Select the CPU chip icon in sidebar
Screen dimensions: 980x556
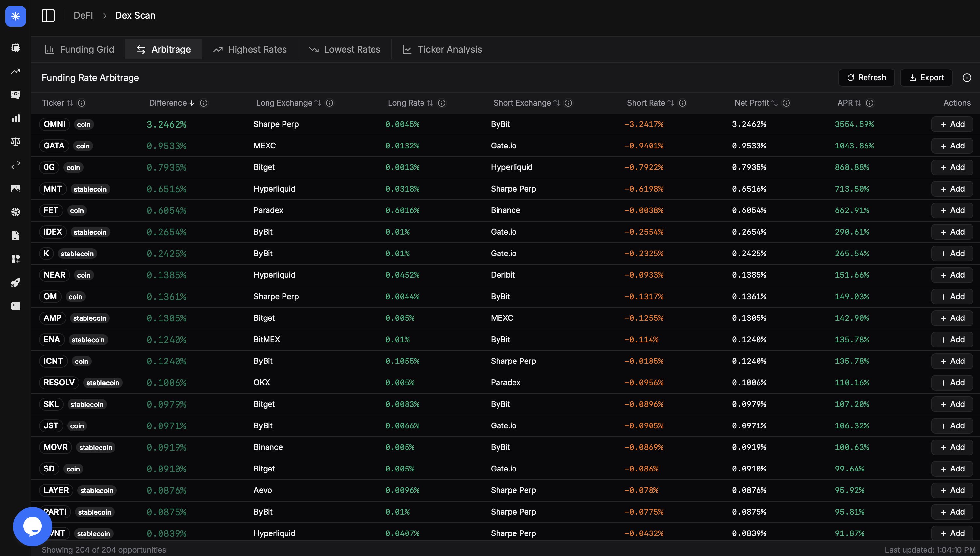(16, 47)
